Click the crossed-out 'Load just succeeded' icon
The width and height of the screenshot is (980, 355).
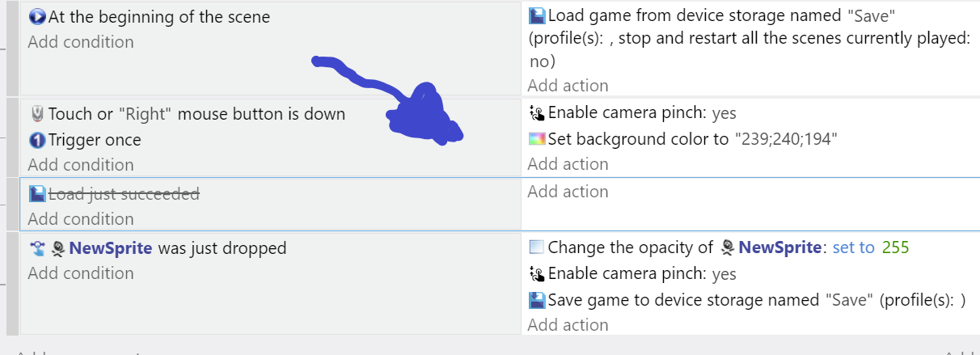click(37, 194)
